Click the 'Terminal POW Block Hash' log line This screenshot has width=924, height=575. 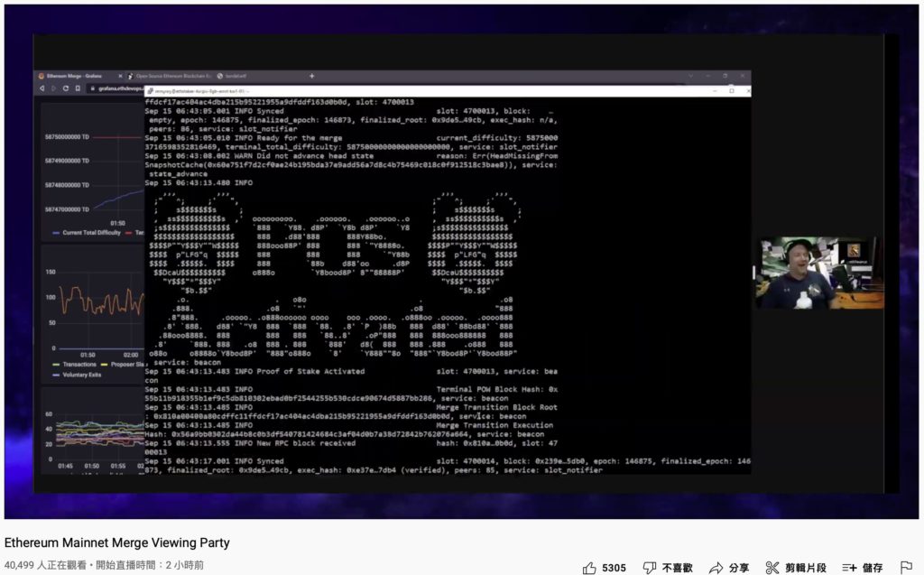pos(351,394)
